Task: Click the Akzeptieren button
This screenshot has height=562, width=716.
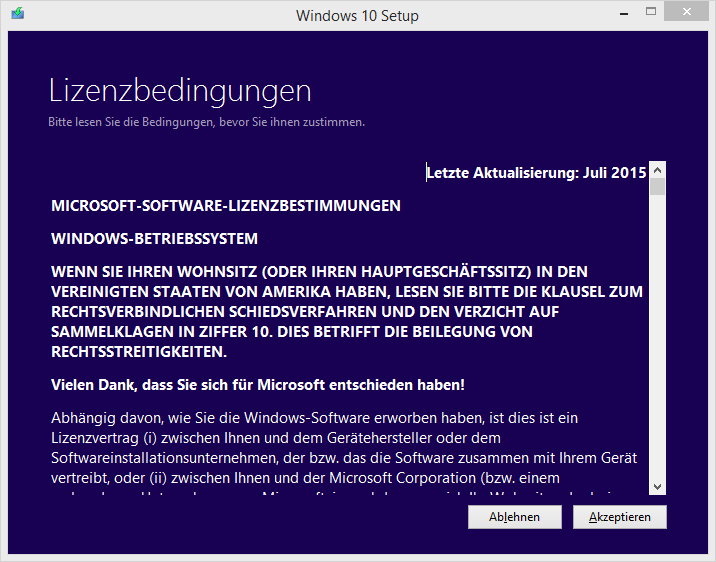Action: pos(620,517)
